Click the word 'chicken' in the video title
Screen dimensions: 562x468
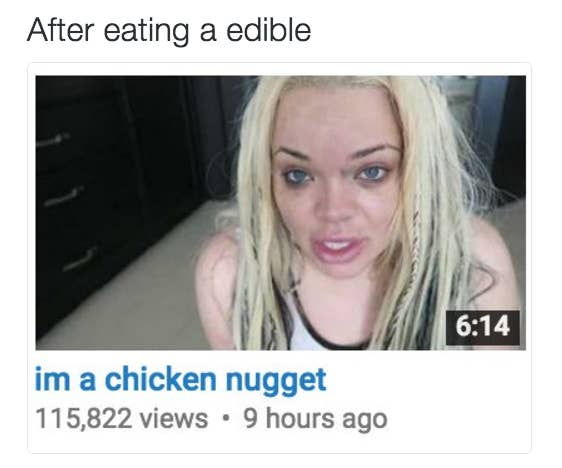click(161, 379)
